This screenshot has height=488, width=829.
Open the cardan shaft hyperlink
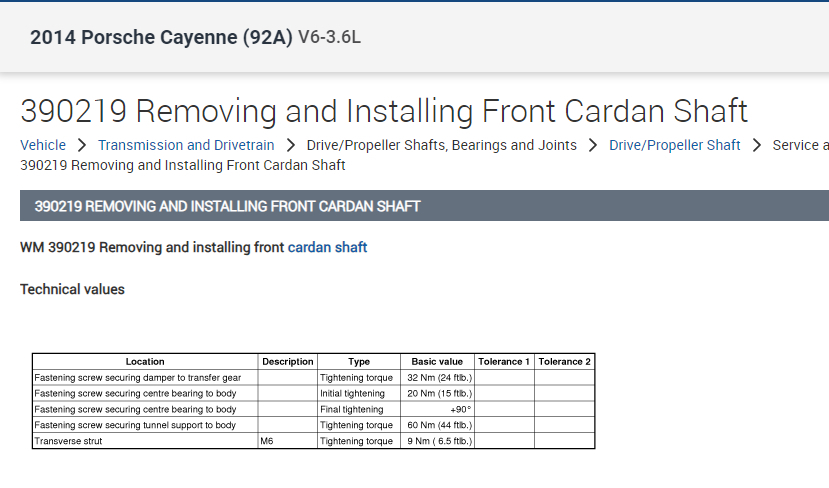[x=327, y=247]
